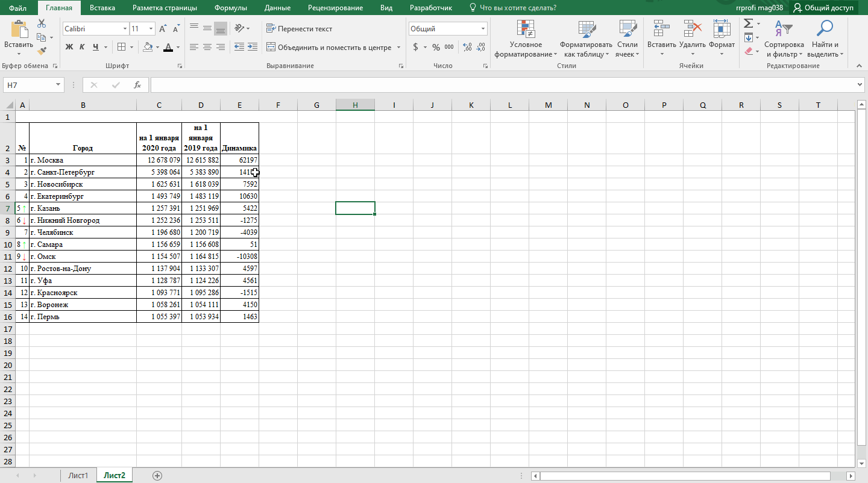Center text horizontally in cell

click(207, 47)
